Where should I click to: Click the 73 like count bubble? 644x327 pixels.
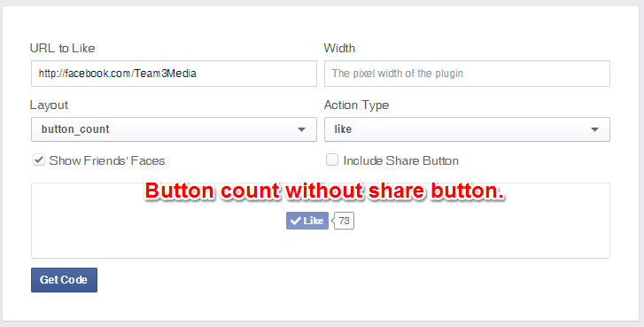point(344,221)
